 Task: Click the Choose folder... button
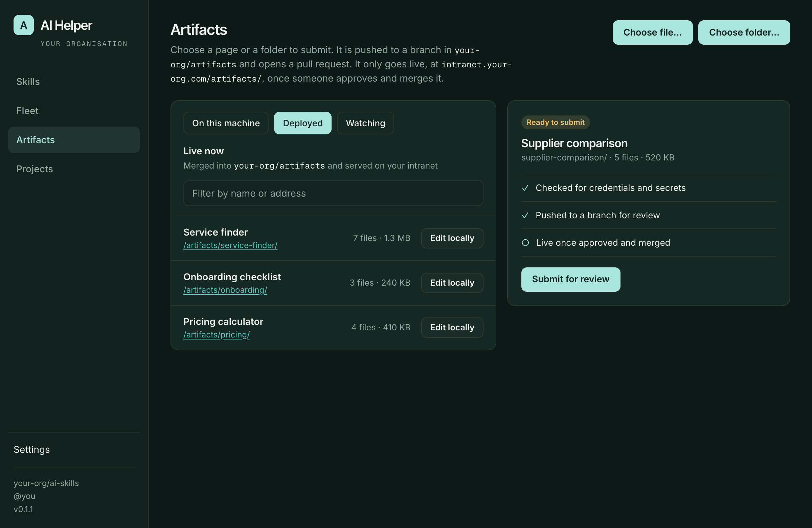click(x=744, y=32)
